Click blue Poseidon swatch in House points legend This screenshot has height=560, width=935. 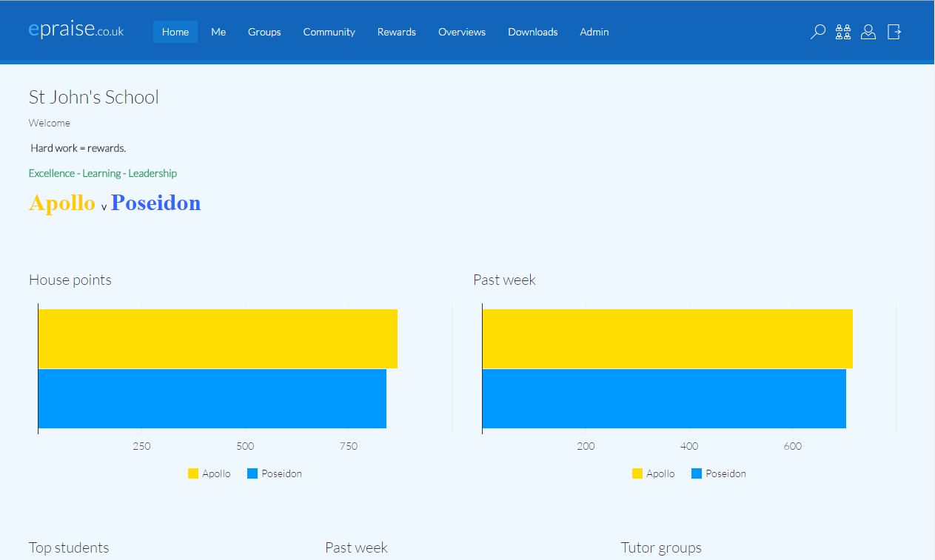pyautogui.click(x=252, y=473)
